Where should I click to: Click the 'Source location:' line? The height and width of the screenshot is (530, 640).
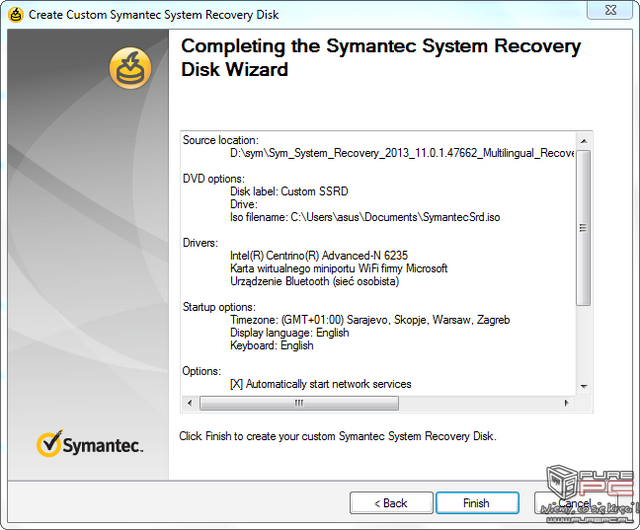click(220, 140)
